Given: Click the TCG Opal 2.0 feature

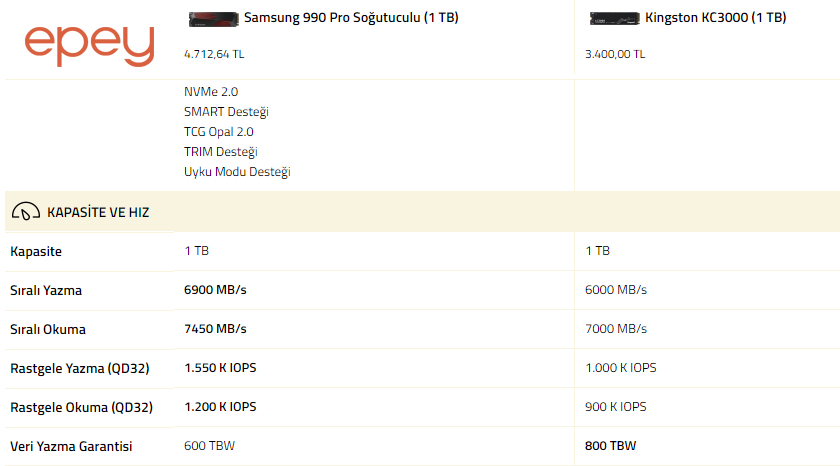Looking at the screenshot, I should click(x=219, y=132).
